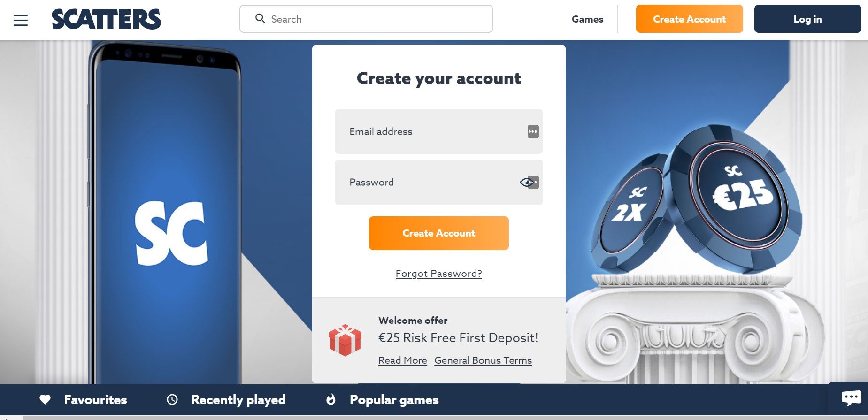The width and height of the screenshot is (868, 420).
Task: Click the red gift box icon
Action: pyautogui.click(x=345, y=340)
